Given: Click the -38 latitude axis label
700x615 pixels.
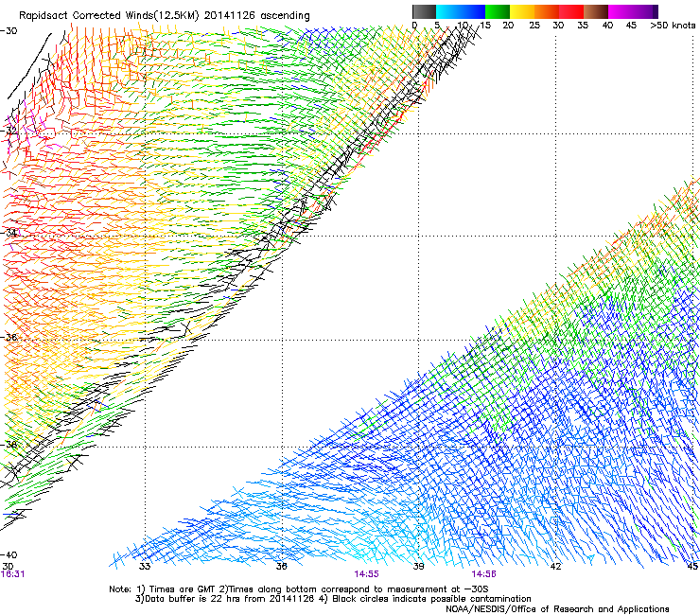Looking at the screenshot, I should tap(9, 445).
